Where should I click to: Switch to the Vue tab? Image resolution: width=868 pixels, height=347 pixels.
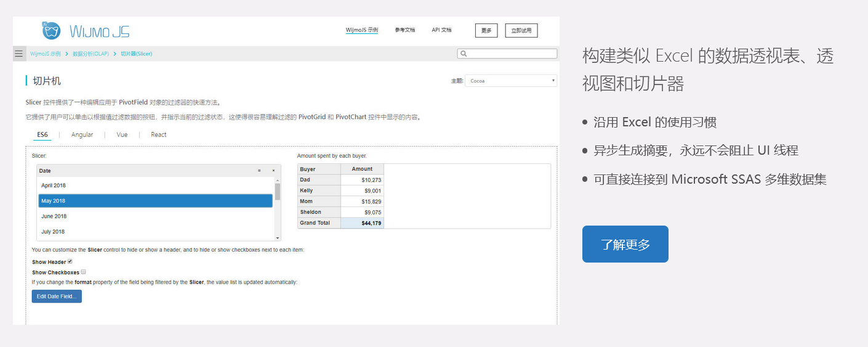pyautogui.click(x=122, y=134)
